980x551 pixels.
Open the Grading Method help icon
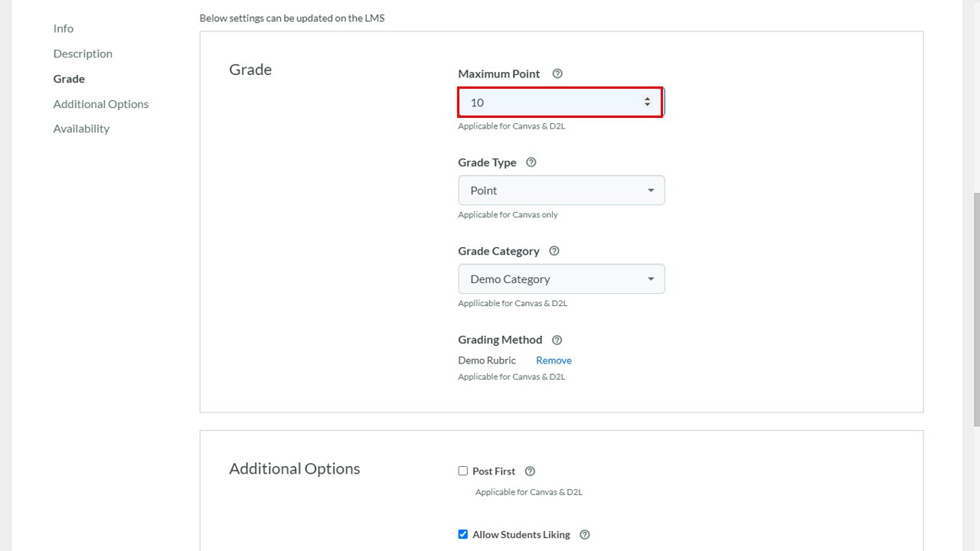(557, 340)
